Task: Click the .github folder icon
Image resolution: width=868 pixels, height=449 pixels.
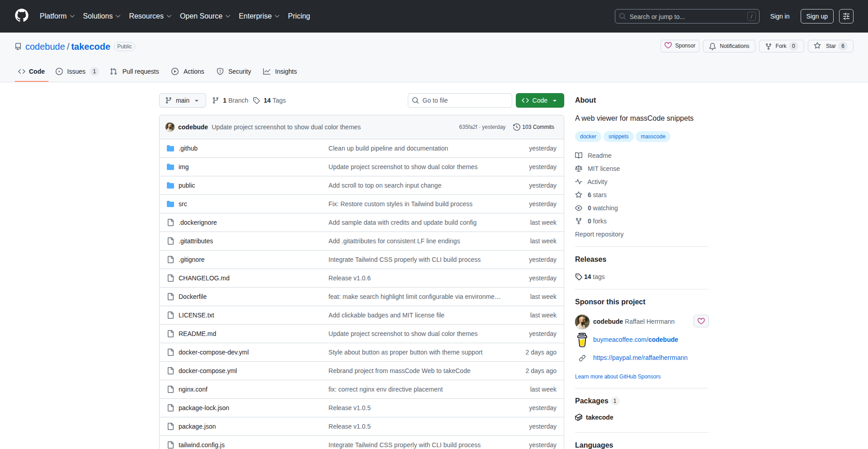Action: [170, 148]
